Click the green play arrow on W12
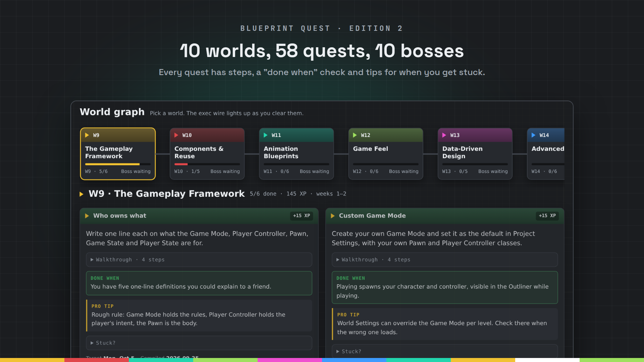Image resolution: width=644 pixels, height=362 pixels. coord(355,135)
